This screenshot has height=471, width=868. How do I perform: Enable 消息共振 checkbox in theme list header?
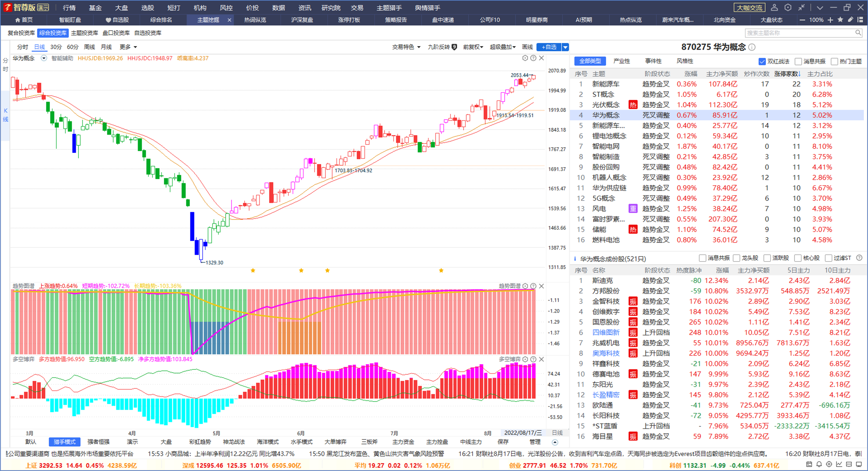pyautogui.click(x=798, y=61)
